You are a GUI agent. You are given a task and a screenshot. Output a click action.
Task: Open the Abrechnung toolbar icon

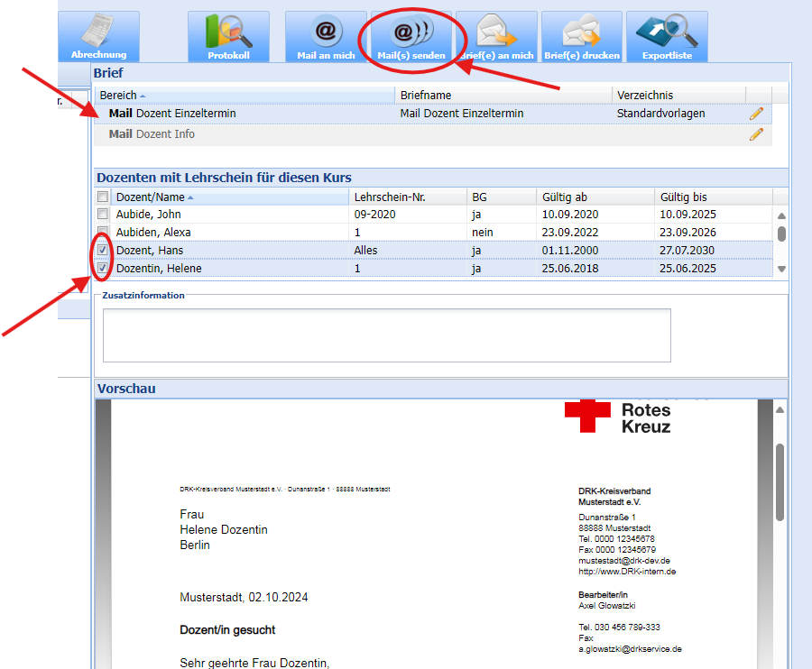pyautogui.click(x=98, y=36)
